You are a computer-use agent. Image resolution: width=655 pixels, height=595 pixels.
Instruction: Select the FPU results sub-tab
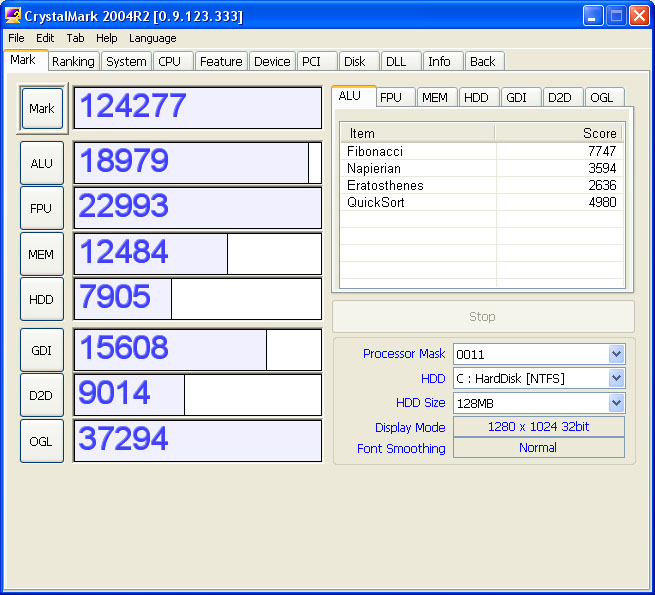pyautogui.click(x=395, y=97)
